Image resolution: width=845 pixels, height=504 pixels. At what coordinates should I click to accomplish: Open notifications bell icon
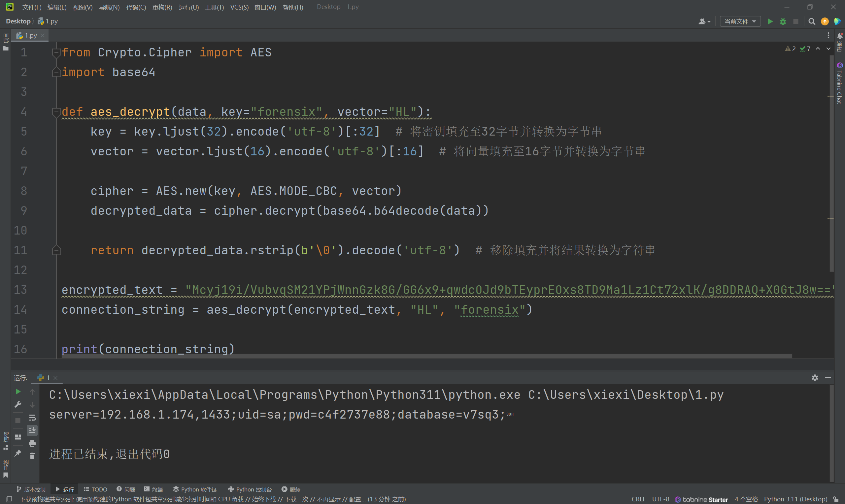840,36
